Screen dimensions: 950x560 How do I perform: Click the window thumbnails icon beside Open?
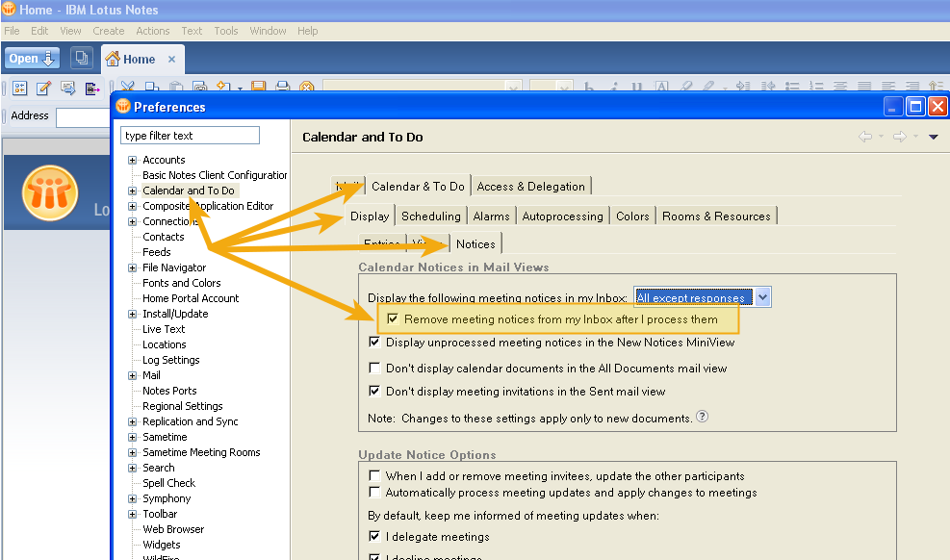tap(82, 59)
